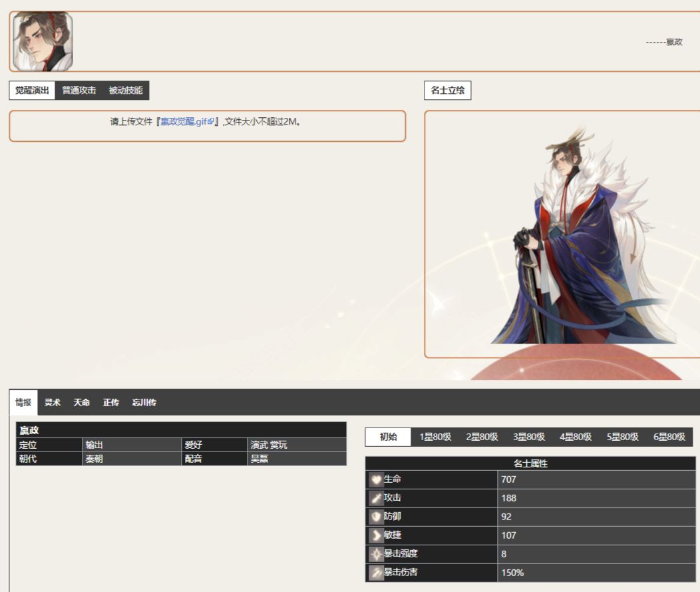Click the 暴击强度 star icon

point(377,554)
